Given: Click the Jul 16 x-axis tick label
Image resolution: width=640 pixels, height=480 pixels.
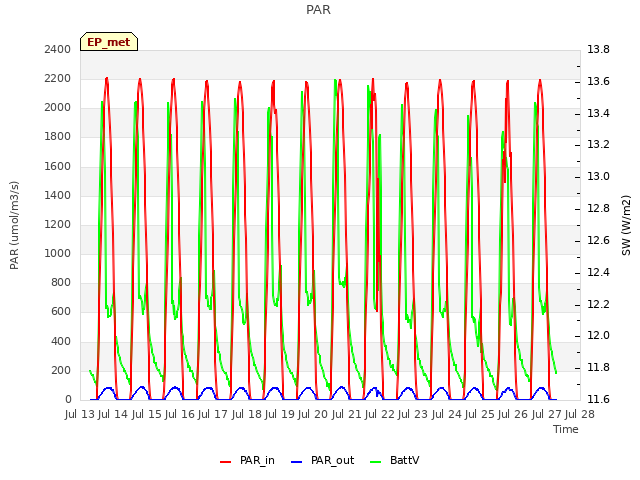Looking at the screenshot, I should tap(180, 414).
